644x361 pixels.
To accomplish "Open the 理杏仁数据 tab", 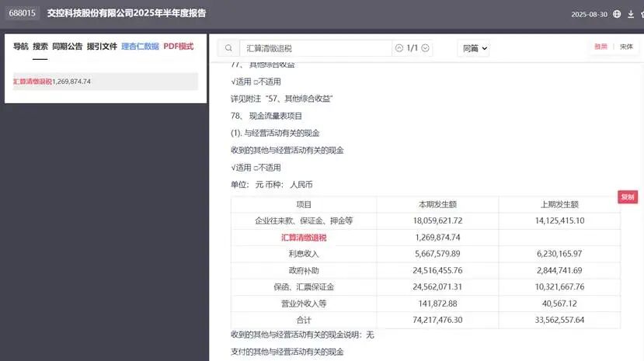I will click(140, 47).
